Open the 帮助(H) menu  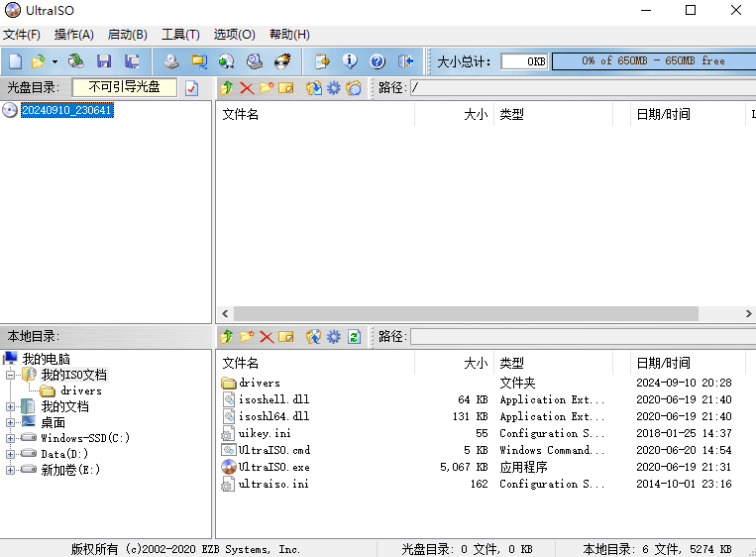[x=289, y=35]
